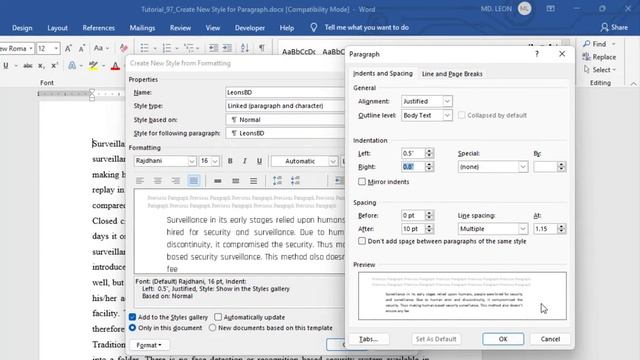Select align right in style formatting
640x360 pixels.
tap(176, 181)
